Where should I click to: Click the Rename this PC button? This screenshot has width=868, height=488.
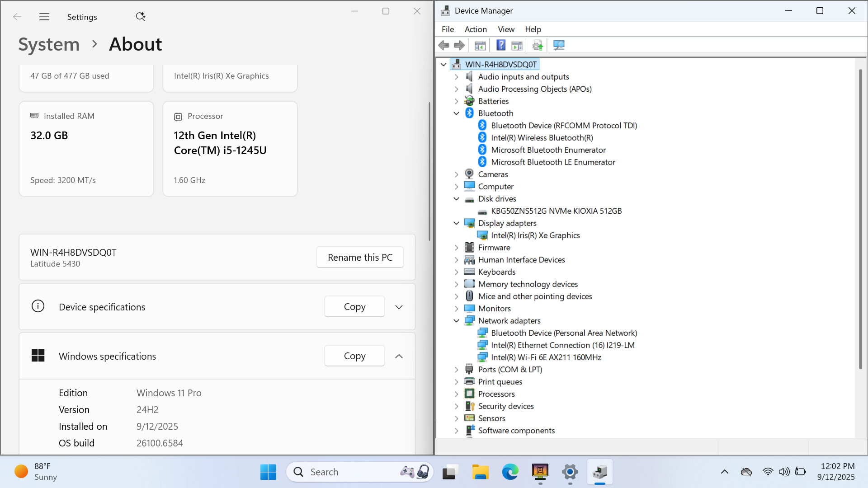coord(360,258)
